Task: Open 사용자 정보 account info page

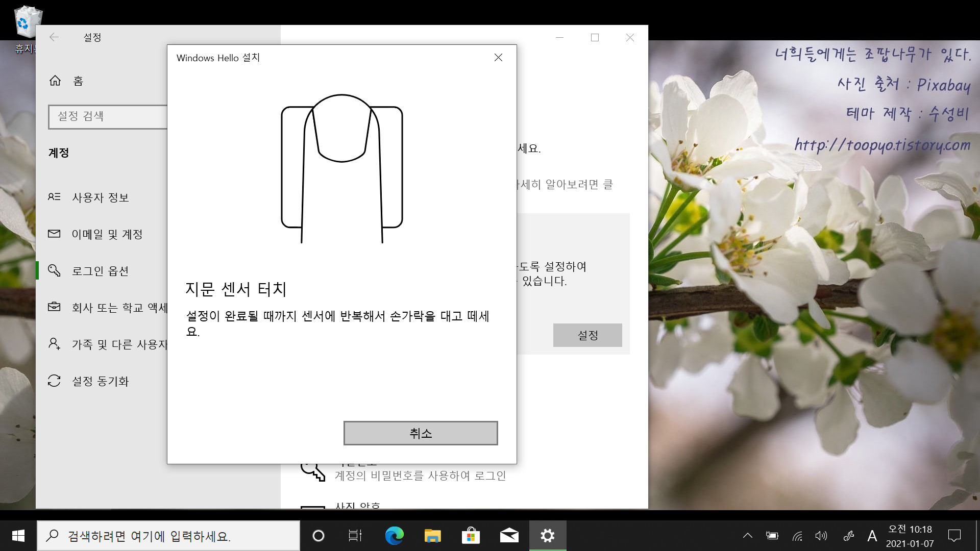Action: [x=100, y=197]
